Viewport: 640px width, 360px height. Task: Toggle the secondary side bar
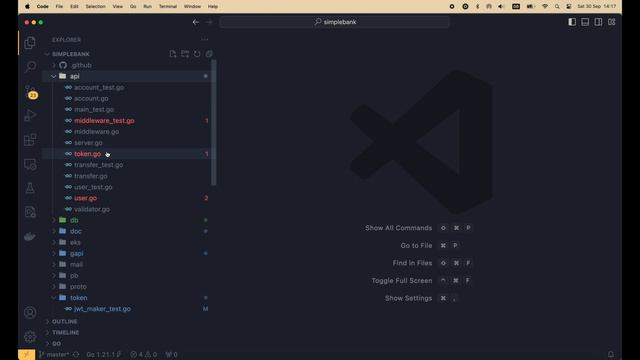tap(598, 22)
